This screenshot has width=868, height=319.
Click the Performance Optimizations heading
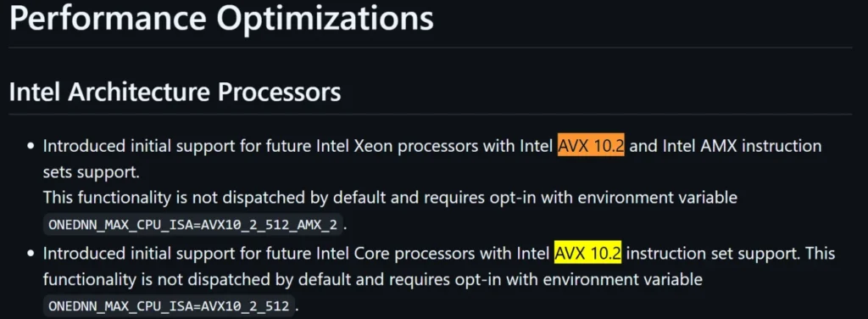pyautogui.click(x=221, y=20)
